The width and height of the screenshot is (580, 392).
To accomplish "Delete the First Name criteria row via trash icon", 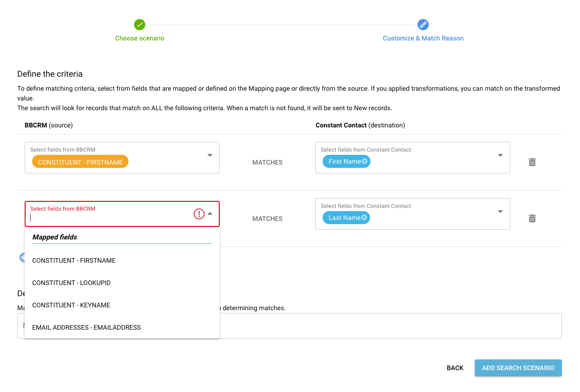I will pyautogui.click(x=532, y=162).
